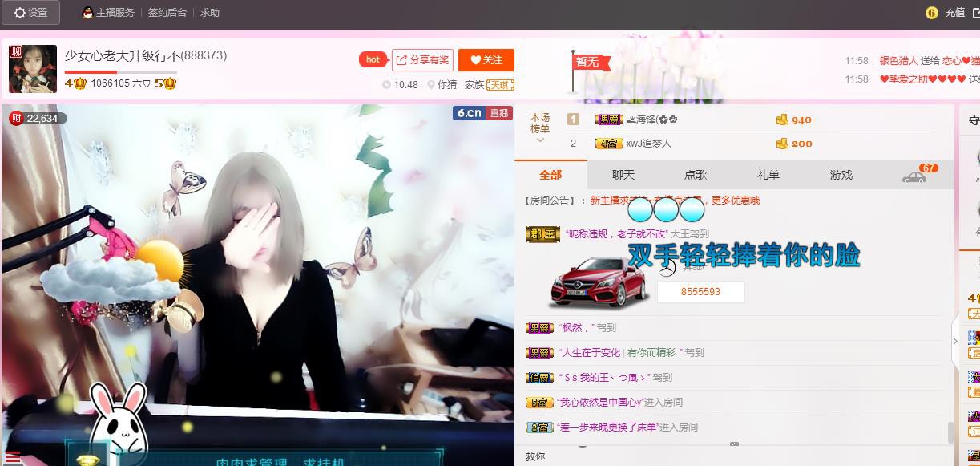Open rank 2 user xwJ追梦人
The height and width of the screenshot is (466, 980).
tap(649, 144)
